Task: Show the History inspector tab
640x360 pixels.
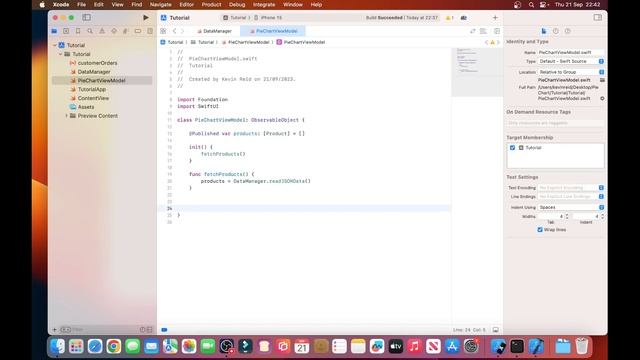Action: coord(556,31)
